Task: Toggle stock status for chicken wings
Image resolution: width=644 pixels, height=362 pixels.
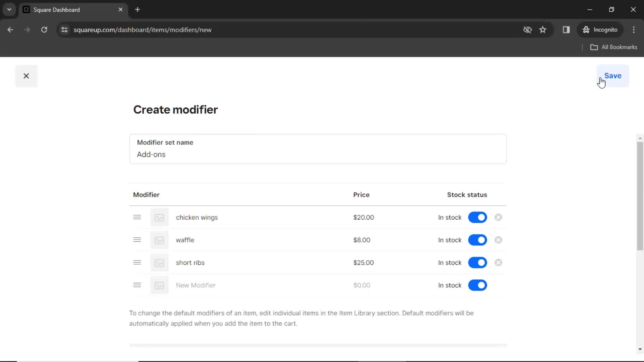Action: coord(477,217)
